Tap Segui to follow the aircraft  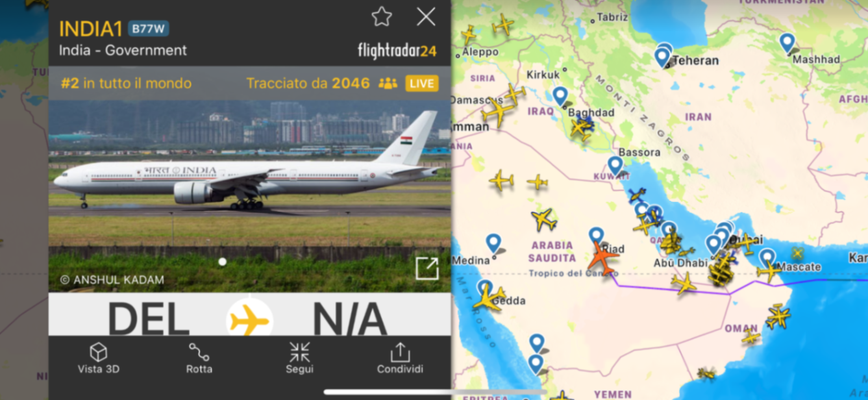pos(299,358)
